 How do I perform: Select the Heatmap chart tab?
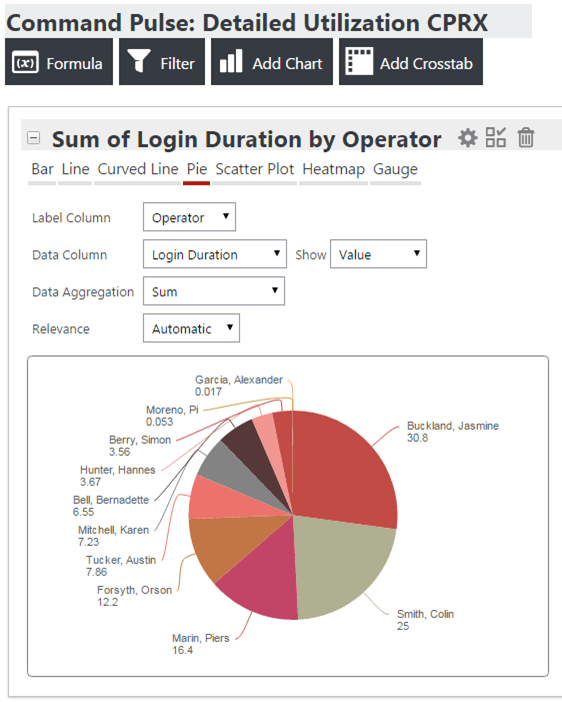click(334, 170)
